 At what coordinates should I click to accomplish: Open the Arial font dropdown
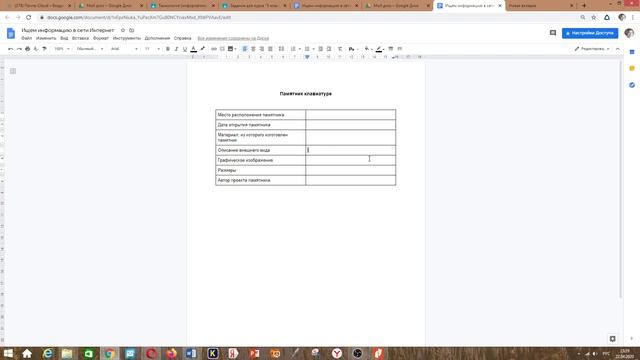tap(124, 49)
